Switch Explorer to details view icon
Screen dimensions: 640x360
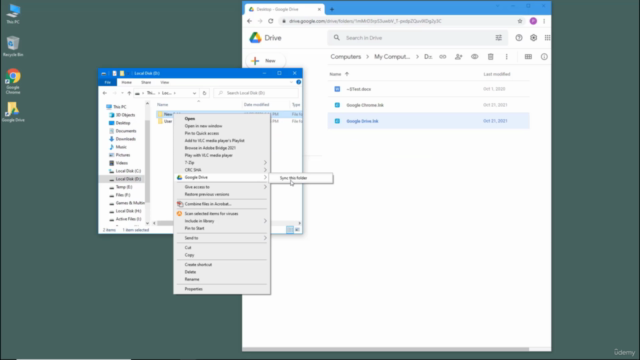[x=290, y=230]
